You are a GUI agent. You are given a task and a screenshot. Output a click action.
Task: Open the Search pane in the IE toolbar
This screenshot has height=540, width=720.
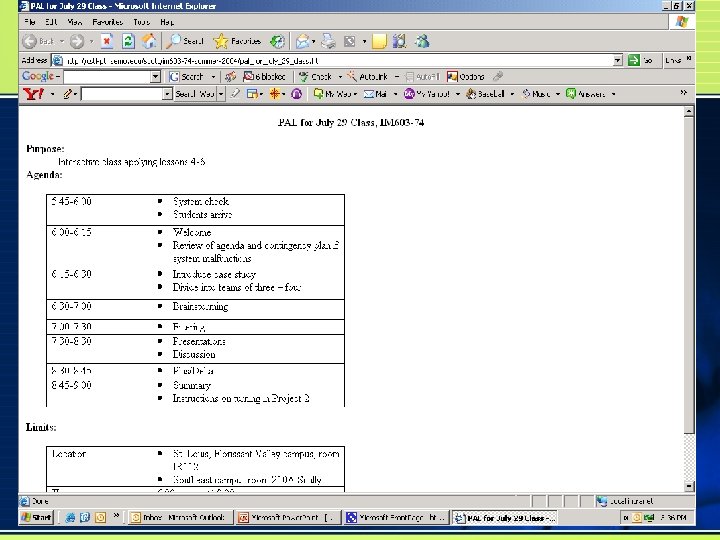point(185,41)
